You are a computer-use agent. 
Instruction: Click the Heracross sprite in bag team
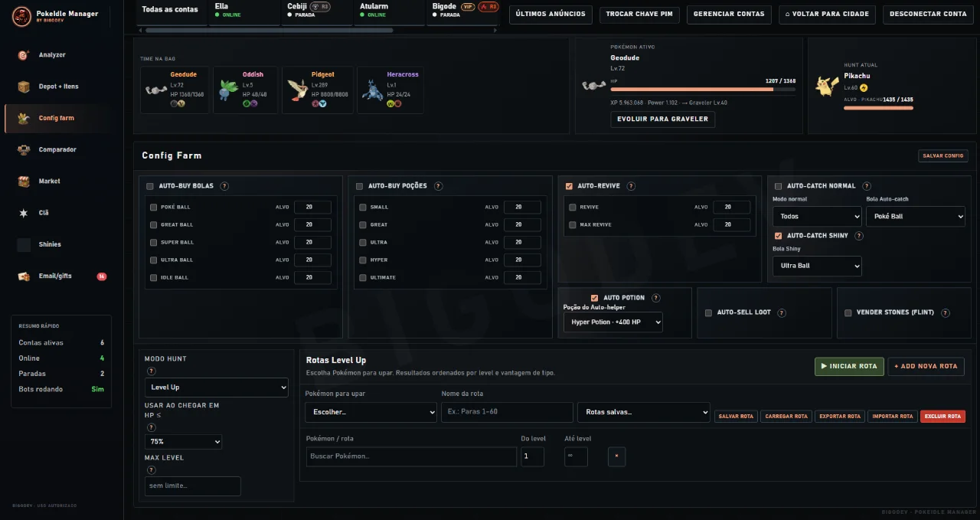373,90
